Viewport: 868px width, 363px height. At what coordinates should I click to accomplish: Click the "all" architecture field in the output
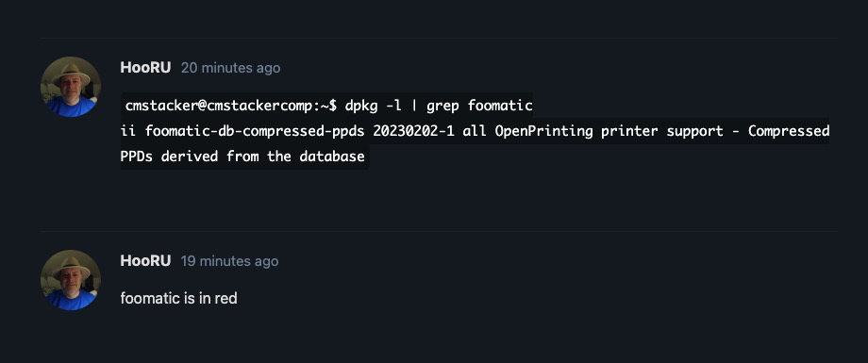pos(475,131)
